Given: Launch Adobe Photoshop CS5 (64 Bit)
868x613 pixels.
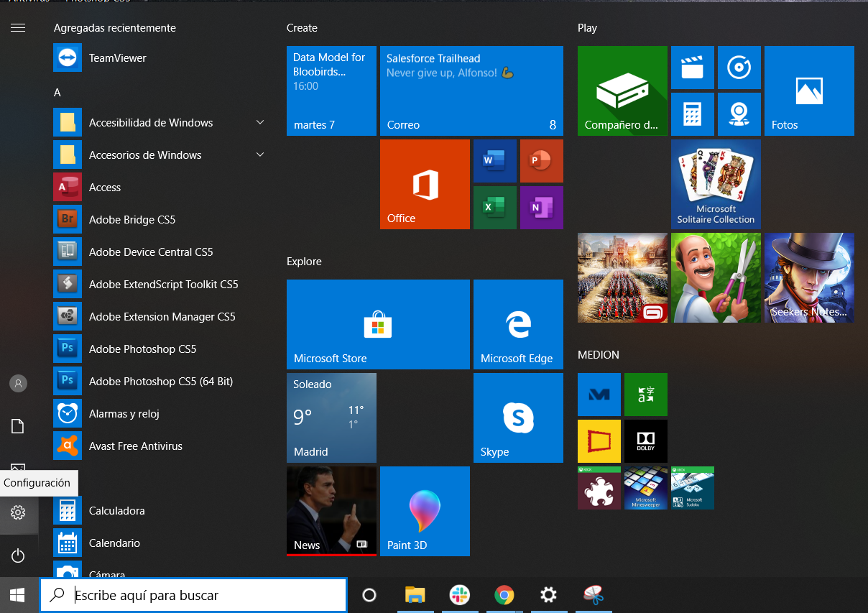Looking at the screenshot, I should [160, 382].
